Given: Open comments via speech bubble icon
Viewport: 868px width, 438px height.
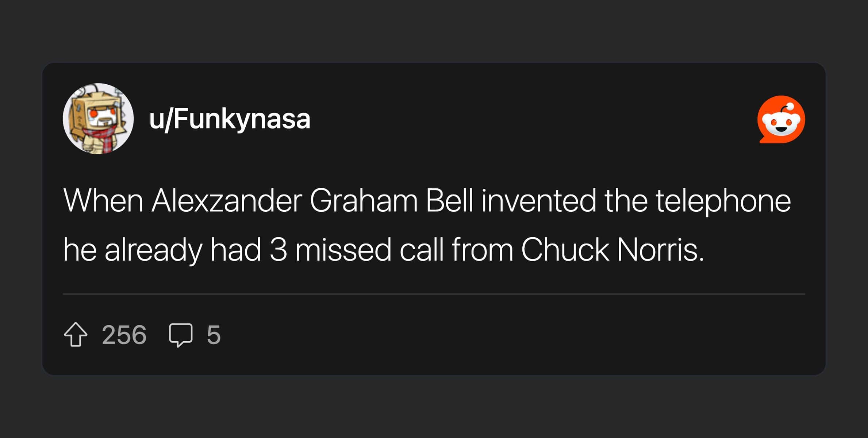Looking at the screenshot, I should (x=180, y=334).
